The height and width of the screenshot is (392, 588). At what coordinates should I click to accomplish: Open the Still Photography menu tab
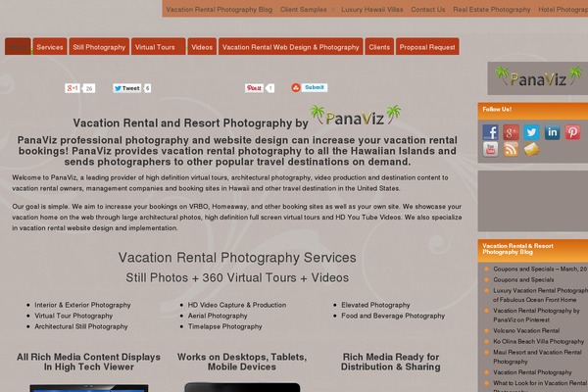pos(99,46)
